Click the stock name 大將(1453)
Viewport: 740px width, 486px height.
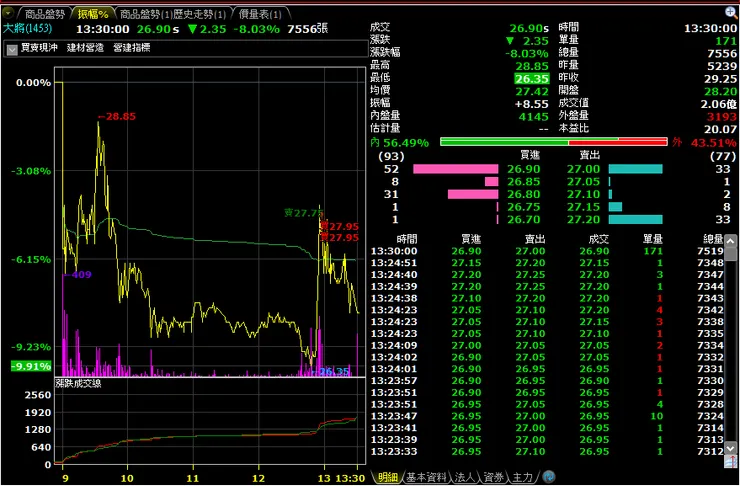pyautogui.click(x=27, y=28)
